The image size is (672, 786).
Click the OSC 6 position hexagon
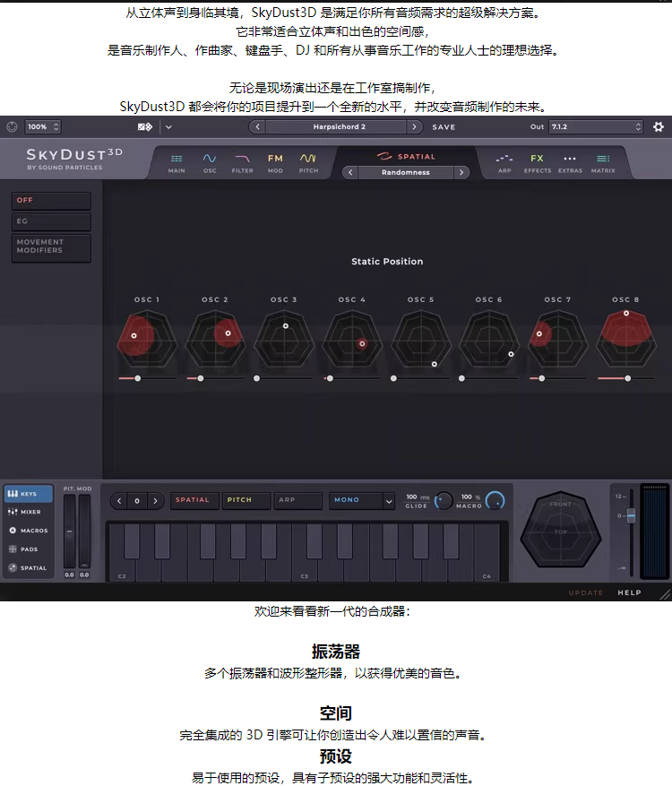(x=488, y=341)
